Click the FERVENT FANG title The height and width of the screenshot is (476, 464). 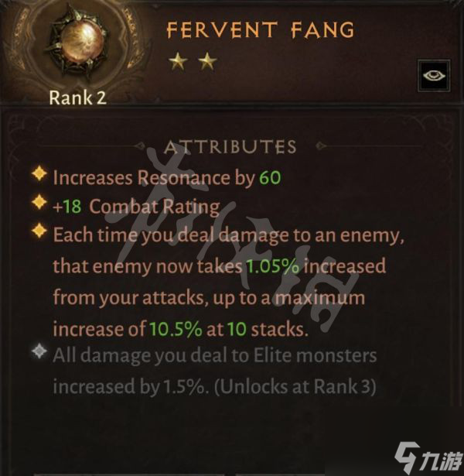tap(261, 30)
